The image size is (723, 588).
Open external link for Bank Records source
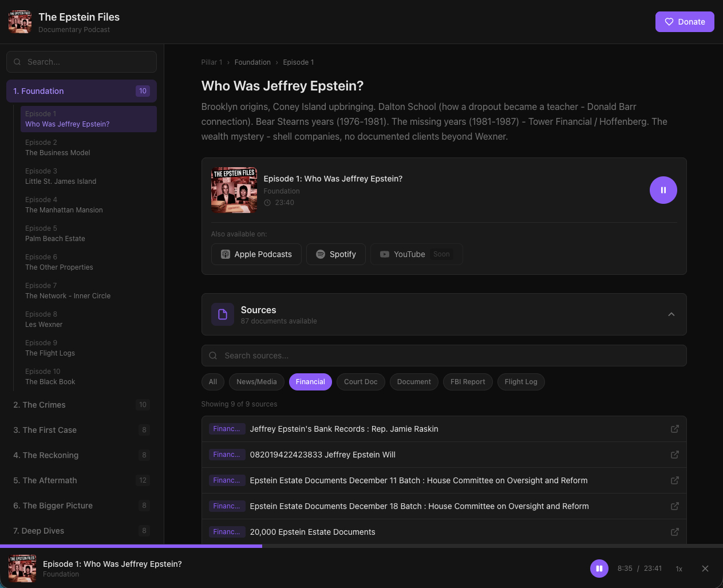[x=674, y=429]
